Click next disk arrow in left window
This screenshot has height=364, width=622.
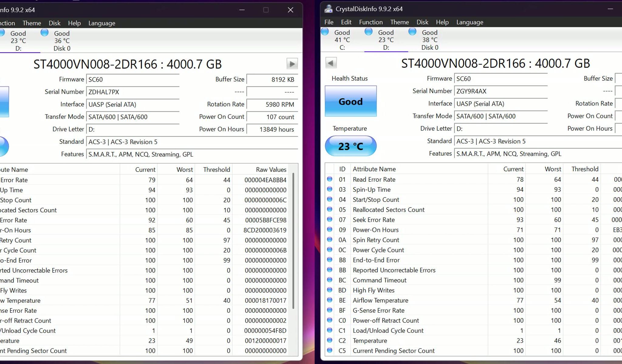pyautogui.click(x=292, y=64)
